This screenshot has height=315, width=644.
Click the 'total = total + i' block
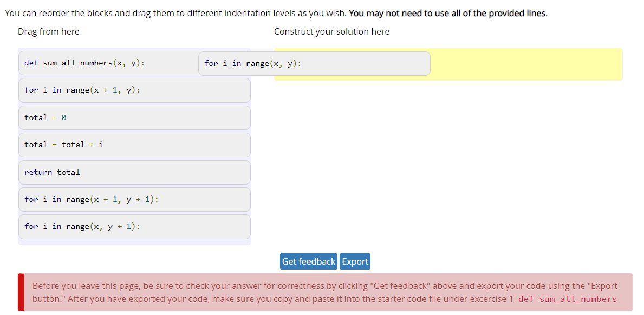click(x=134, y=145)
